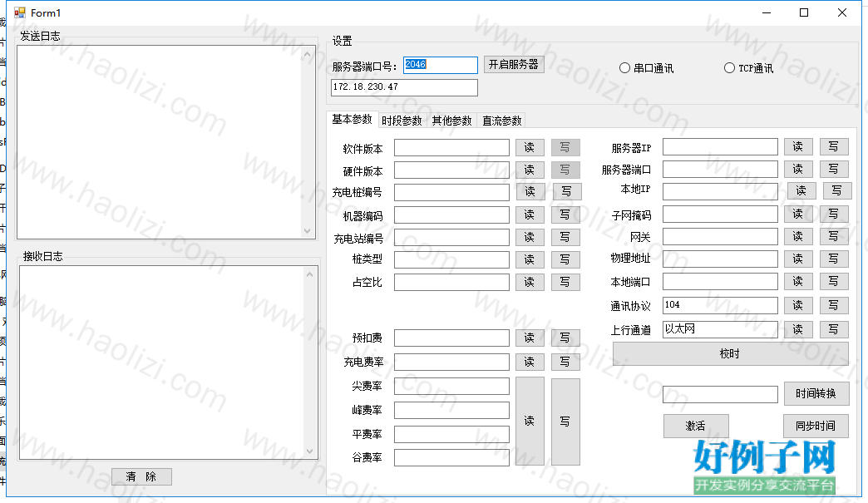The image size is (868, 503).
Task: Click the 清 除 button below receive log
Action: (x=141, y=476)
